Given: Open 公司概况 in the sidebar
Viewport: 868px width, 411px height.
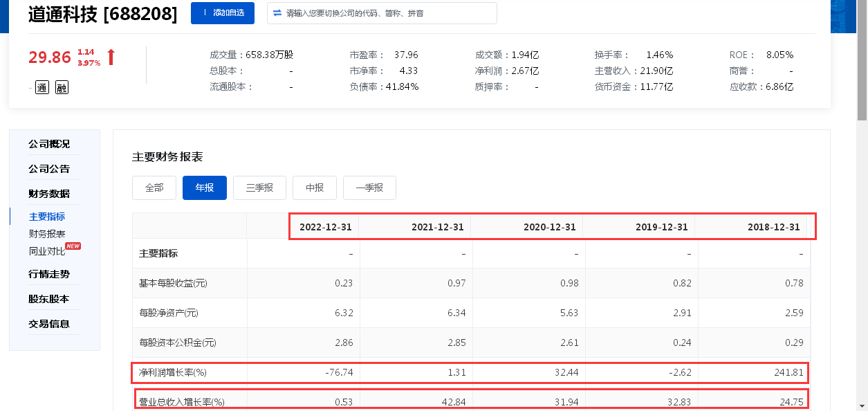Looking at the screenshot, I should tap(49, 144).
